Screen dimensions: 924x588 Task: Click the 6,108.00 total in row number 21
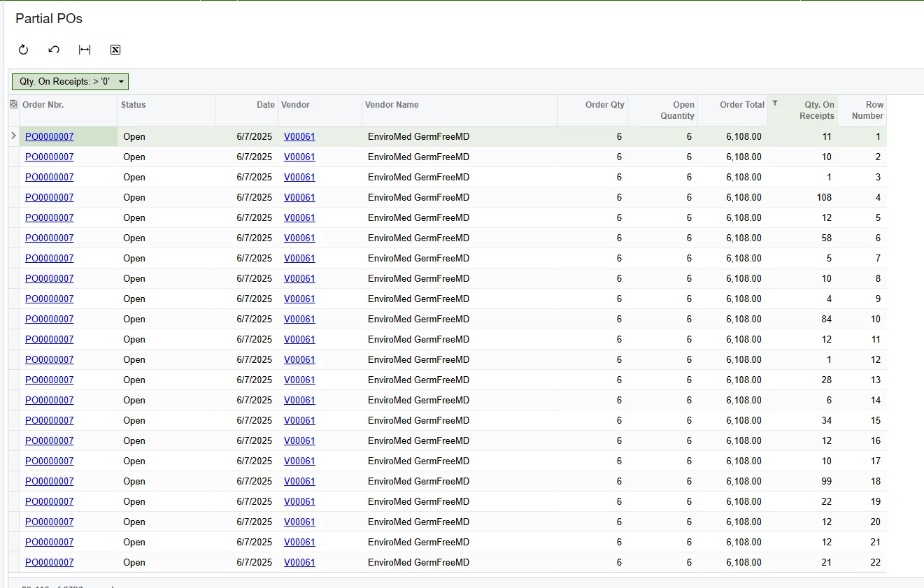click(x=744, y=542)
